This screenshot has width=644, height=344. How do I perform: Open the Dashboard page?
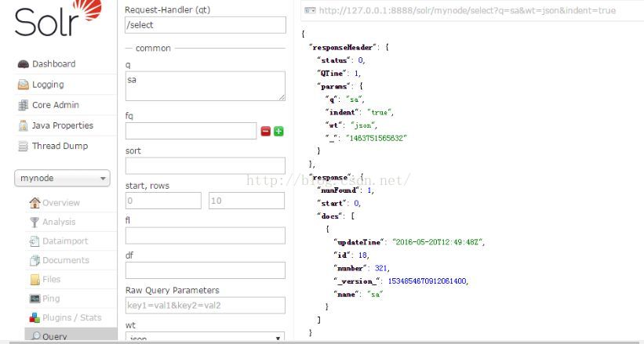pyautogui.click(x=53, y=64)
